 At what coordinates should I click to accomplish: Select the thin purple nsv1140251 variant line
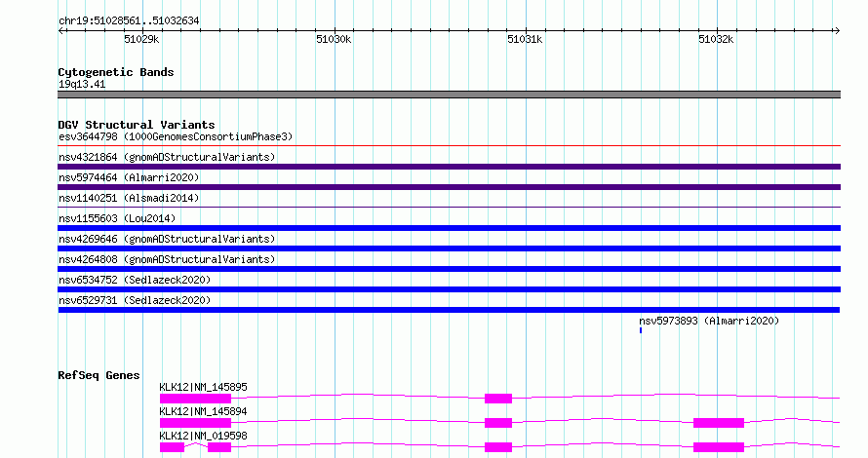(x=449, y=208)
